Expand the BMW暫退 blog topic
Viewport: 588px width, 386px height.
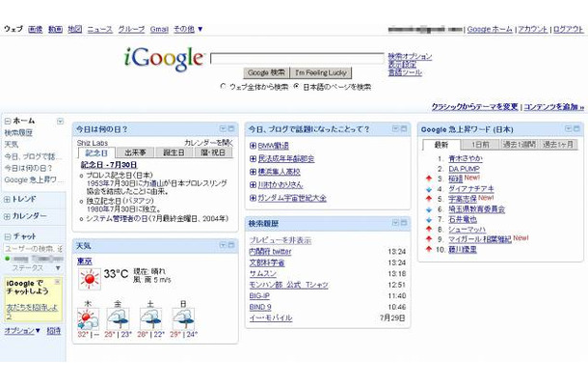click(253, 146)
